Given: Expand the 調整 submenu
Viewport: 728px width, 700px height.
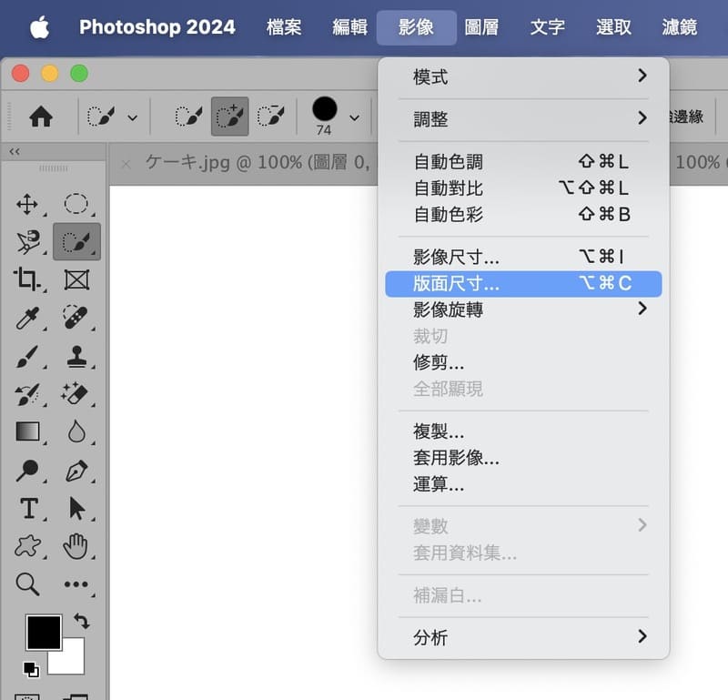Looking at the screenshot, I should pos(524,119).
